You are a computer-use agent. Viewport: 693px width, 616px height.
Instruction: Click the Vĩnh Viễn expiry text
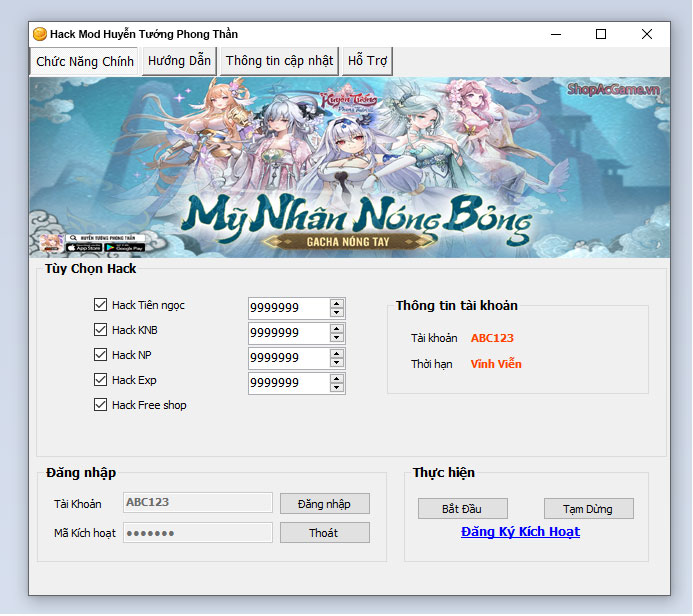pos(496,364)
